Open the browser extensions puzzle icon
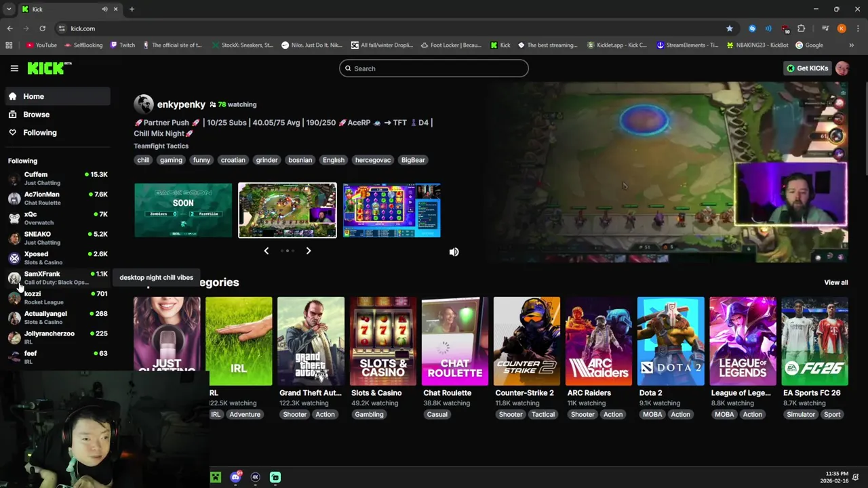The width and height of the screenshot is (868, 488). pos(802,28)
